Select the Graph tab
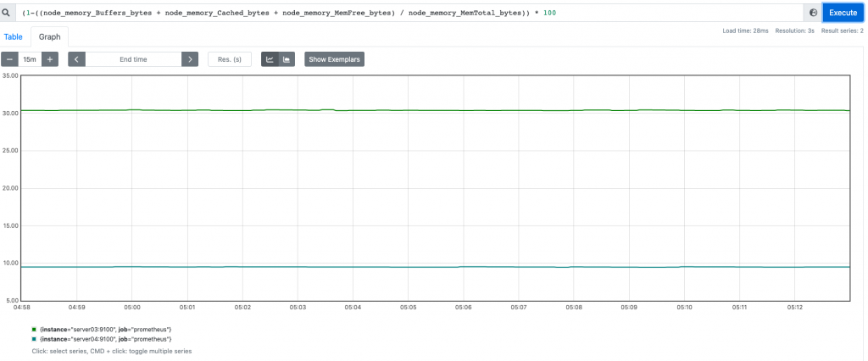Viewport: 868px width, 361px height. tap(49, 37)
